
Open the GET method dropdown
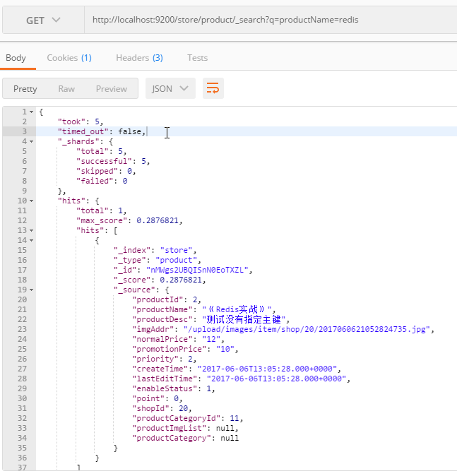[x=43, y=20]
